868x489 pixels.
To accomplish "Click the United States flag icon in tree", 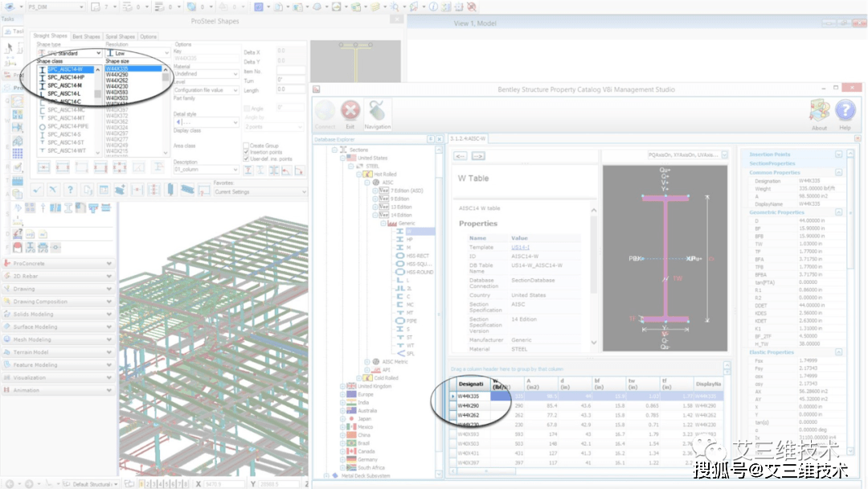I will pyautogui.click(x=351, y=158).
